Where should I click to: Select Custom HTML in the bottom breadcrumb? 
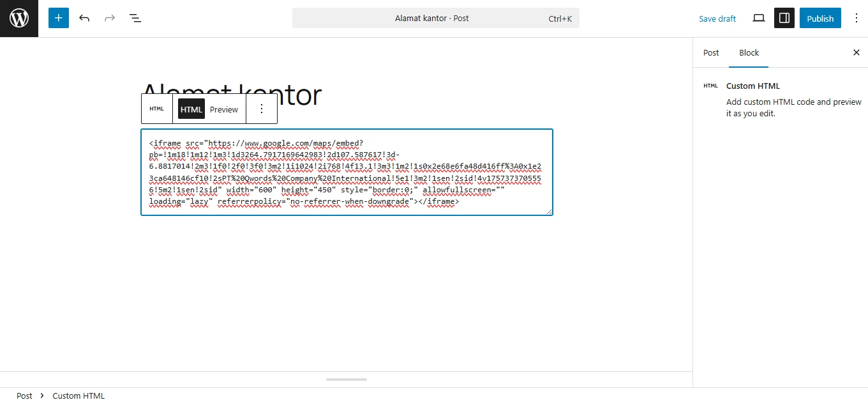(79, 396)
